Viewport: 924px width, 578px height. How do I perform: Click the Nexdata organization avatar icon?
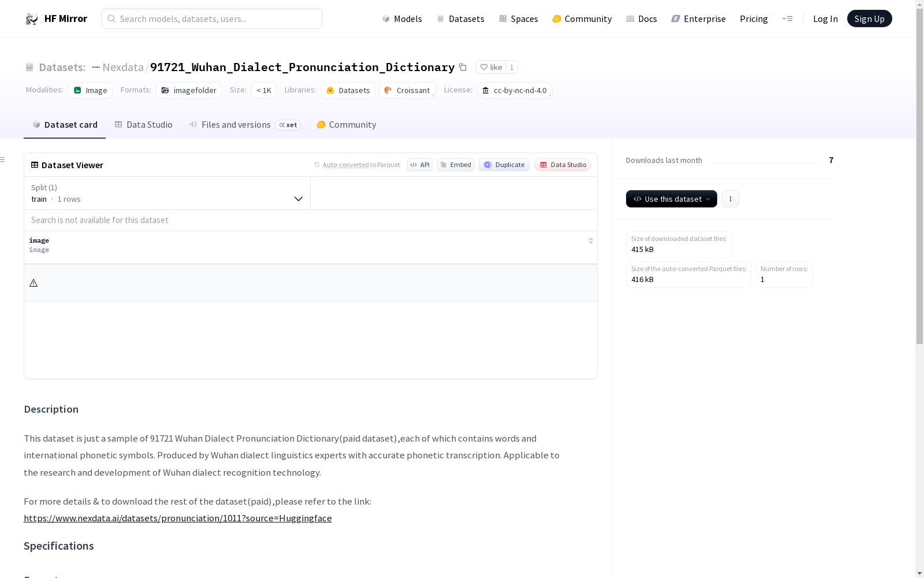(x=96, y=67)
